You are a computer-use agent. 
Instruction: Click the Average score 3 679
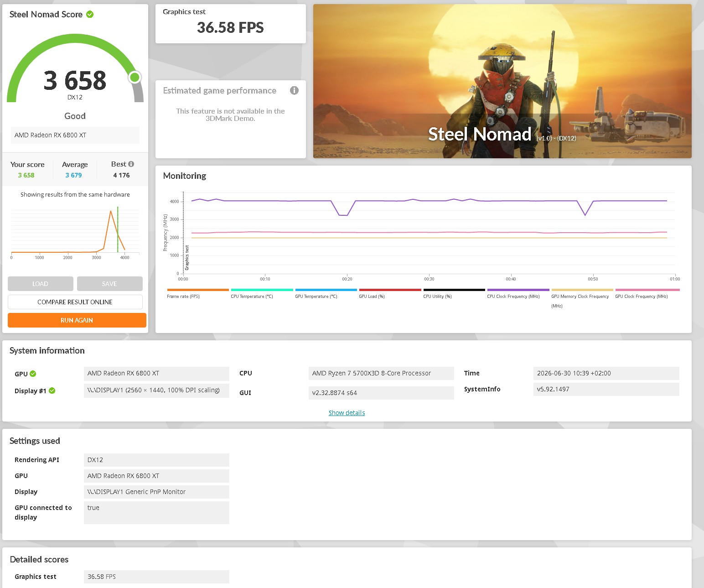pos(73,175)
